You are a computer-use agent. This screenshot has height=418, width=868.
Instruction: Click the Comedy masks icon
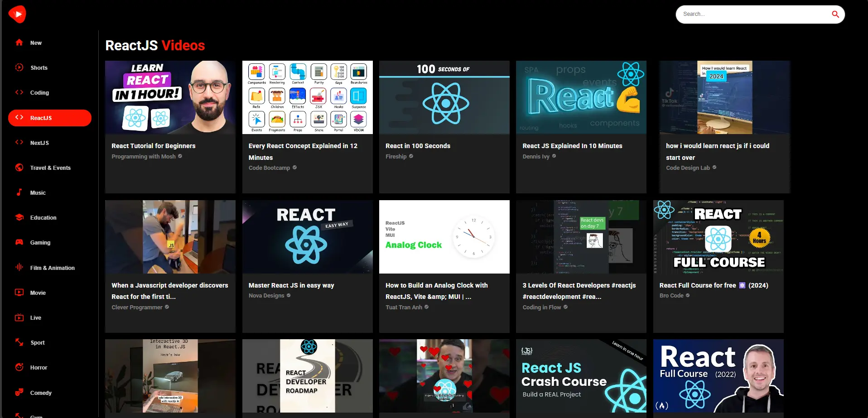coord(19,393)
